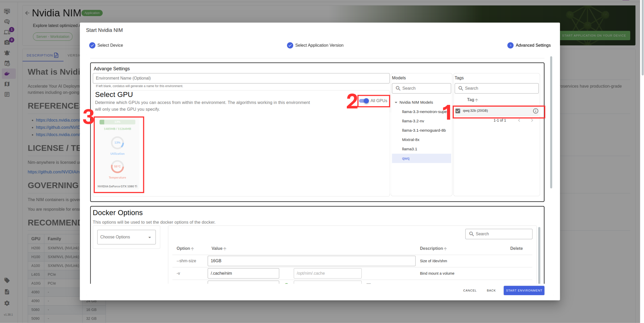Screen dimensions: 644x323
Task: Click the Start Environment button
Action: pos(524,290)
